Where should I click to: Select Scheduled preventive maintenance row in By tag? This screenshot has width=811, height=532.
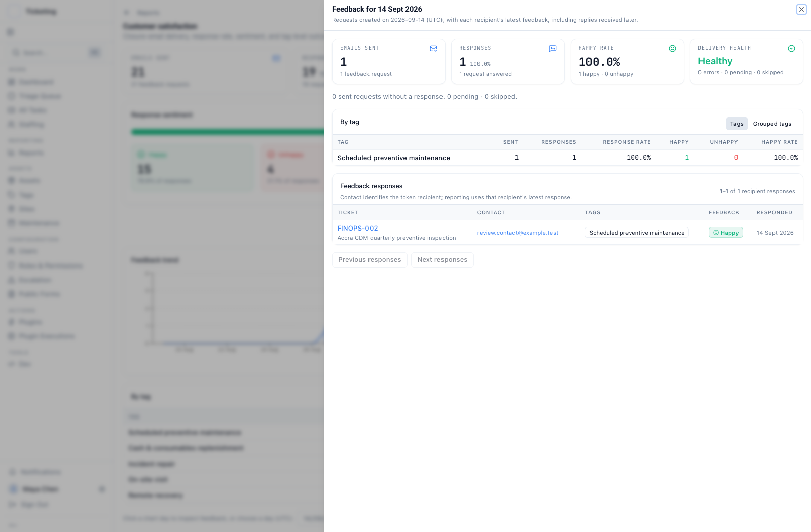pos(568,158)
